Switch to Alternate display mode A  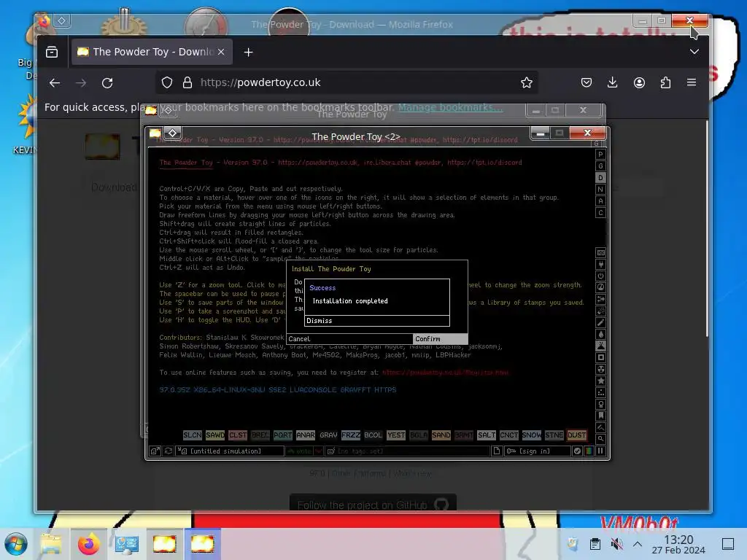600,201
